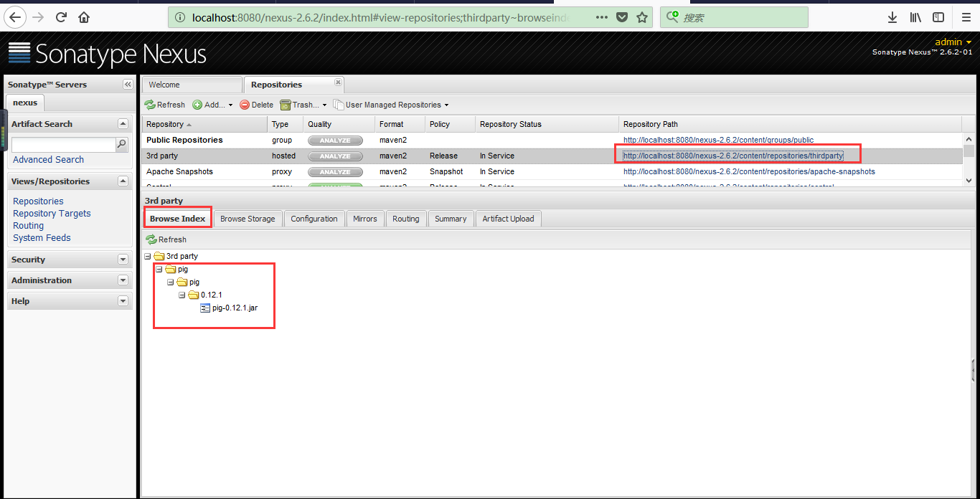Screen dimensions: 980x499
Task: Open the admin user dropdown
Action: point(953,42)
